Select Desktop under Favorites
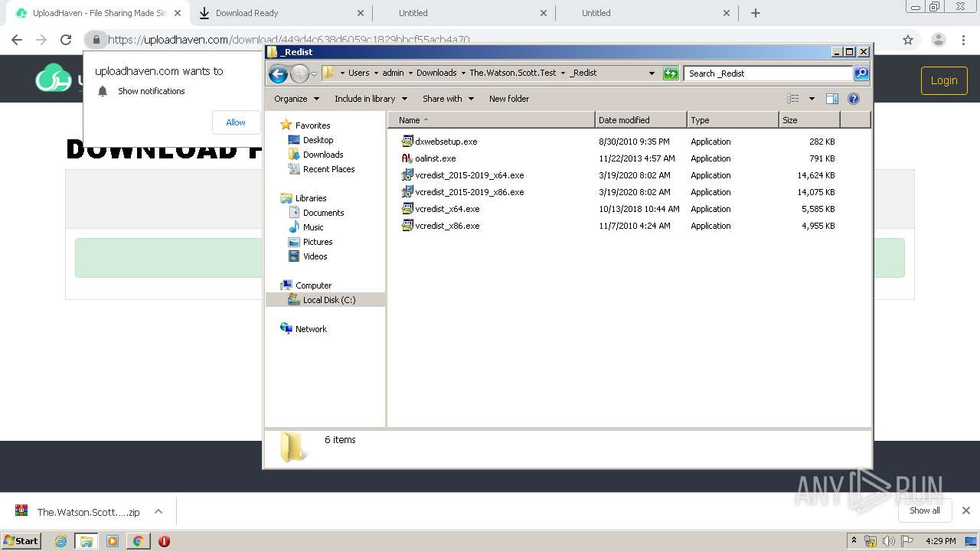Image resolution: width=980 pixels, height=551 pixels. (318, 140)
